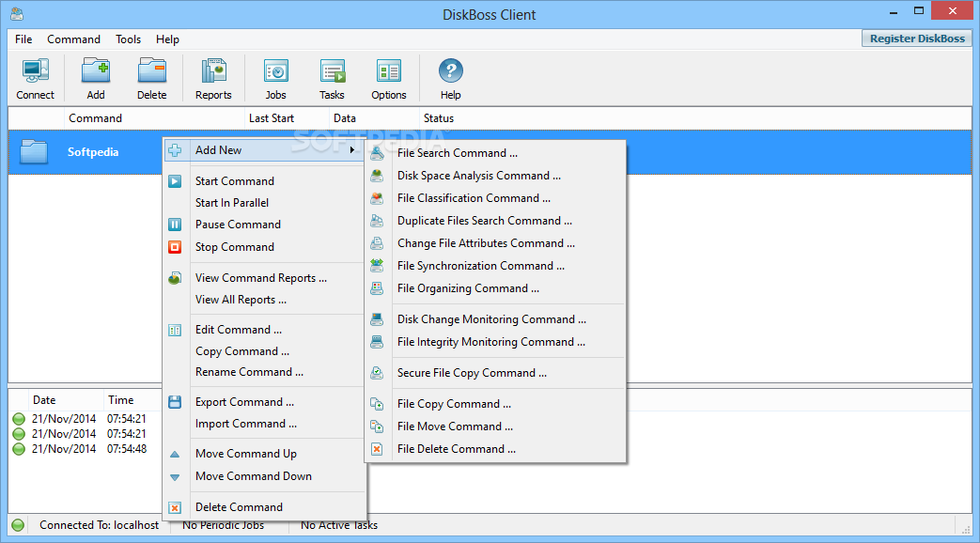Click the Secure File Copy Command icon
The image size is (980, 543).
pos(377,373)
